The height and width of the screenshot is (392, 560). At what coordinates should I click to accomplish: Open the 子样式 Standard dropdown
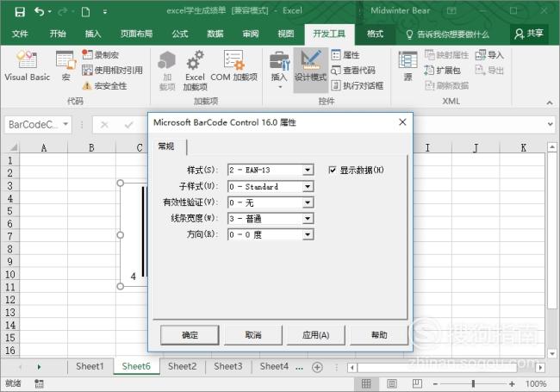[308, 186]
